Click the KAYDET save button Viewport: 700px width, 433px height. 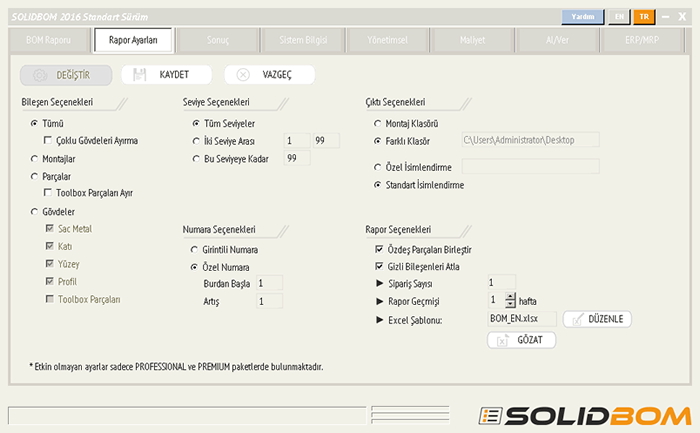click(167, 75)
